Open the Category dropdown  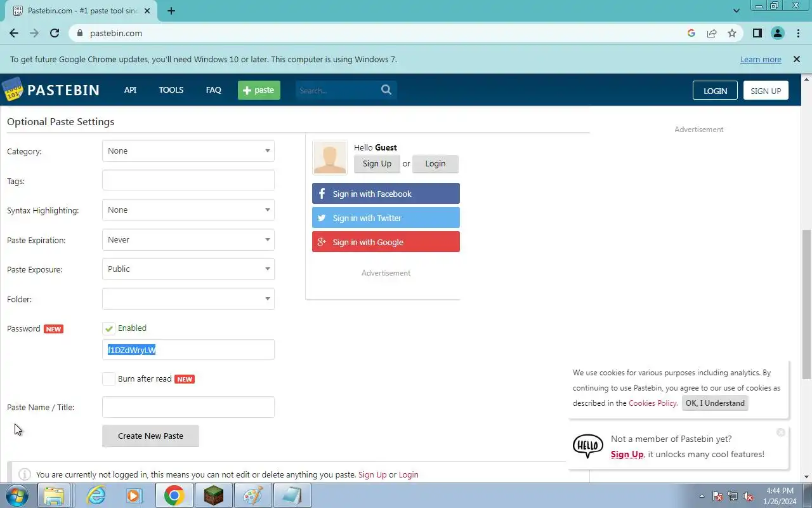tap(188, 151)
